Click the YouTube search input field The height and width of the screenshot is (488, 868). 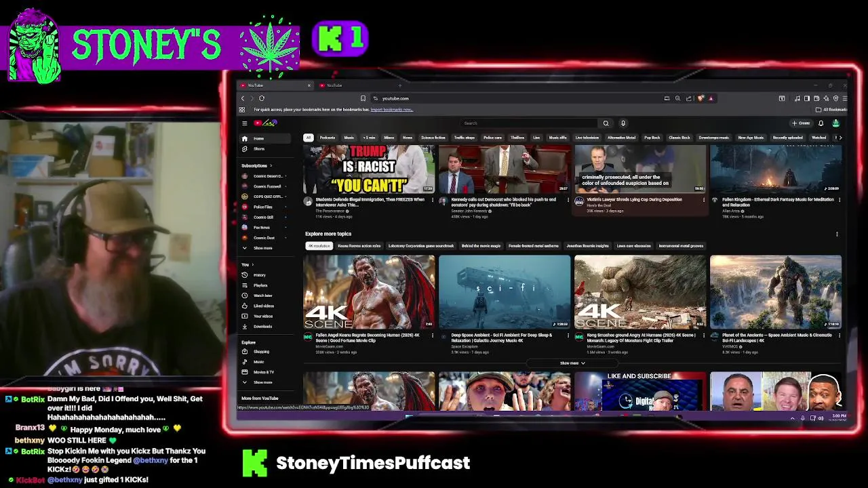[x=529, y=123]
